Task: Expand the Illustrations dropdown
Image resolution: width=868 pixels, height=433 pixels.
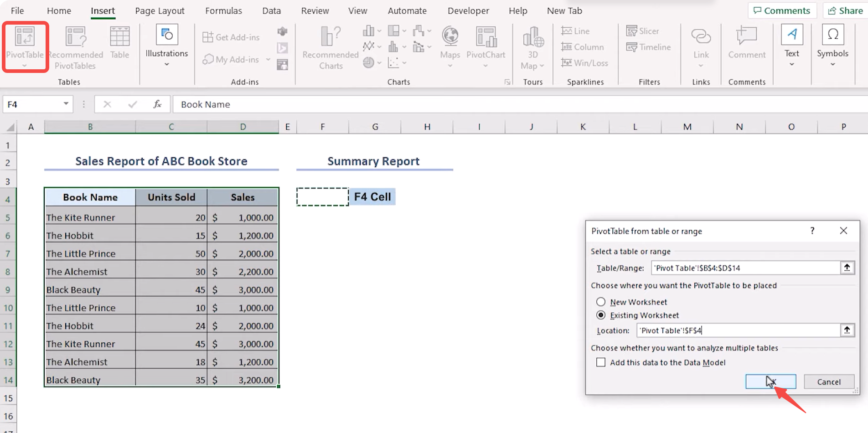Action: tap(167, 64)
